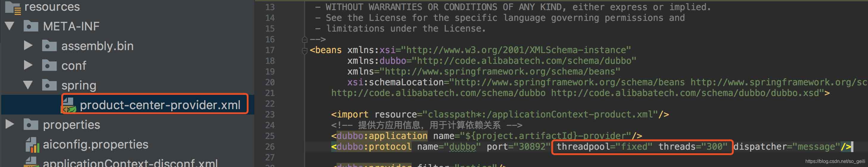Select the META-INF folder label
Screen dimensions: 868x167
(71, 26)
